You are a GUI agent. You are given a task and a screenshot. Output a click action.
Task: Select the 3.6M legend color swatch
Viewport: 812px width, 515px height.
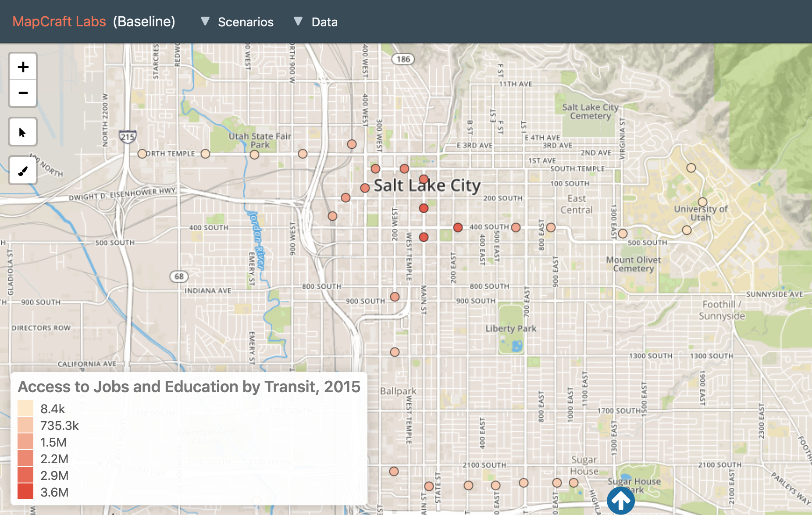(x=25, y=492)
